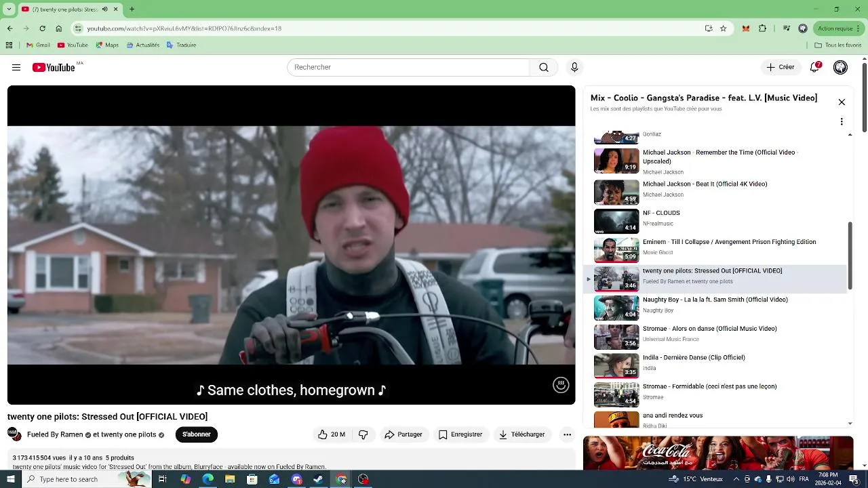
Task: Open Steam from the taskbar
Action: [x=319, y=479]
